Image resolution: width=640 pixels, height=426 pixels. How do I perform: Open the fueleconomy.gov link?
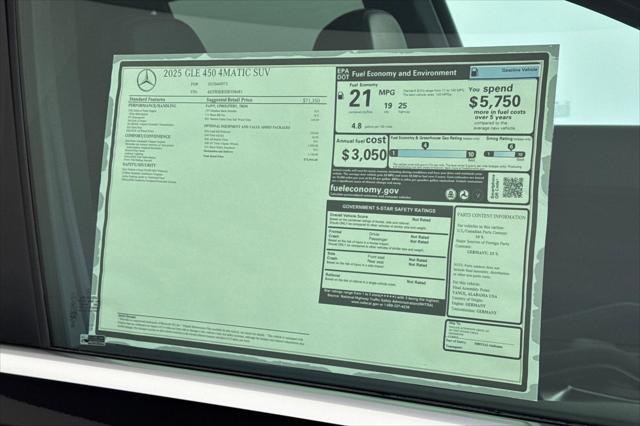364,189
